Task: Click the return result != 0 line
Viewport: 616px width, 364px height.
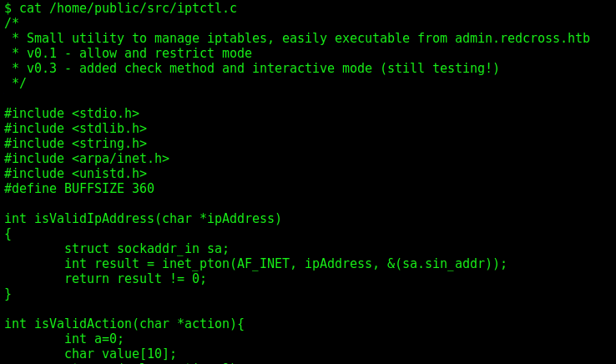Action: coord(135,279)
